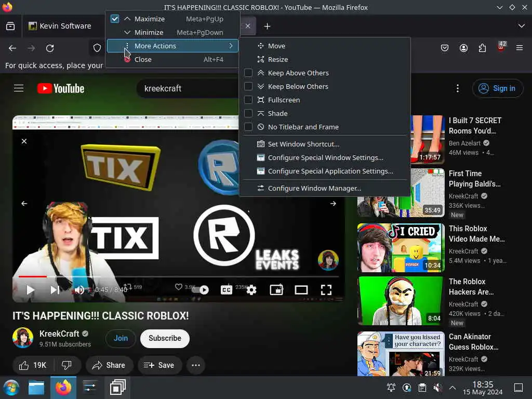Image resolution: width=532 pixels, height=399 pixels.
Task: Open 'Can Akinator Guess Roblox...' video
Action: point(401,353)
